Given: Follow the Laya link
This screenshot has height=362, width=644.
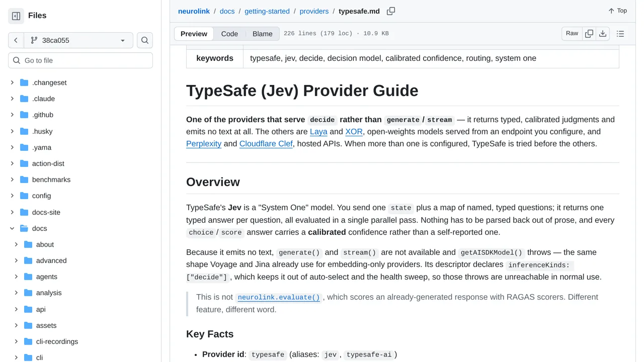Looking at the screenshot, I should pyautogui.click(x=318, y=132).
